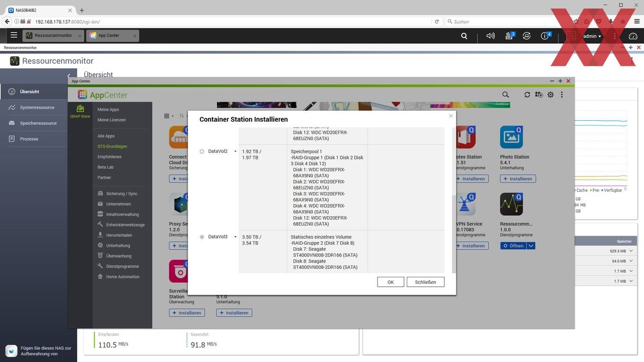Select QTS-Grundlagen category

click(112, 146)
